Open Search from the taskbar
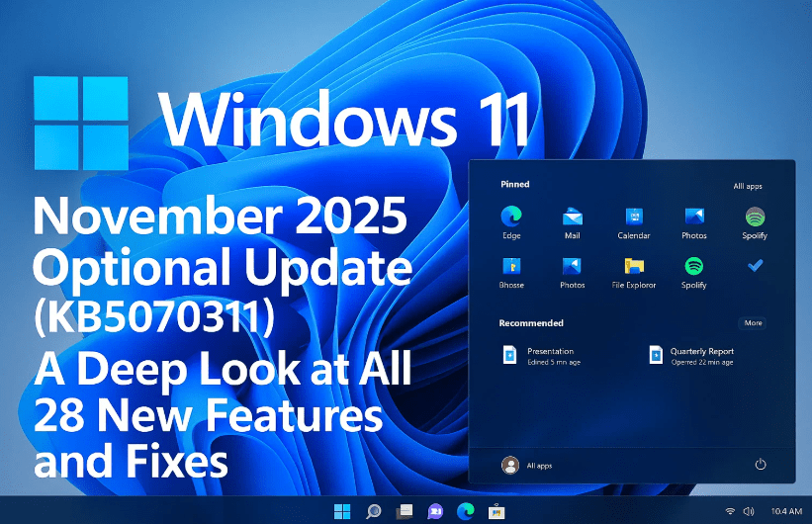The width and height of the screenshot is (812, 524). [x=374, y=511]
